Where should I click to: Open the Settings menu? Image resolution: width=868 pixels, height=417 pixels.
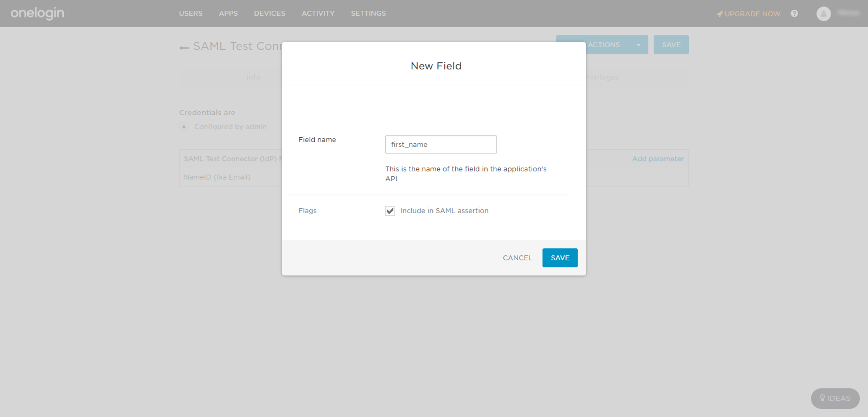[368, 14]
